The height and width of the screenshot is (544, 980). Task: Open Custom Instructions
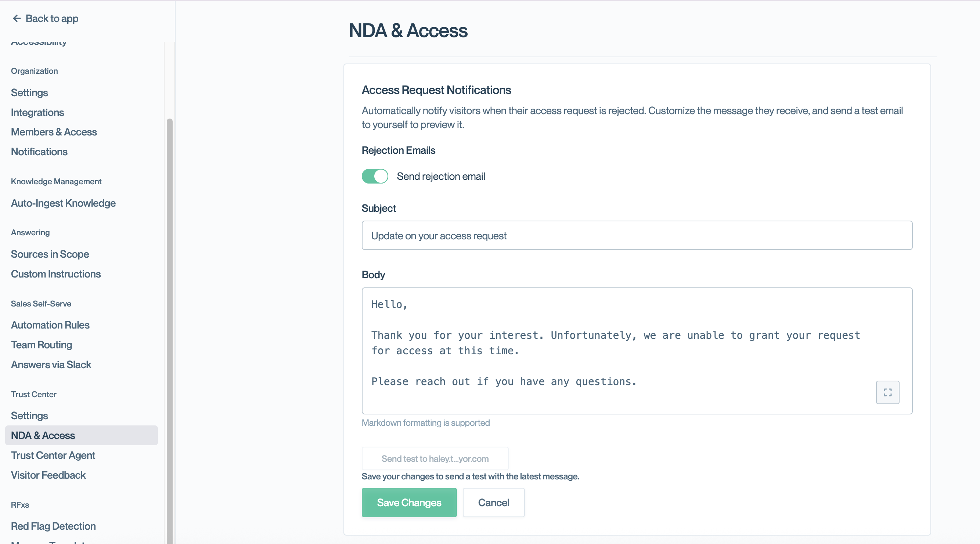point(56,274)
